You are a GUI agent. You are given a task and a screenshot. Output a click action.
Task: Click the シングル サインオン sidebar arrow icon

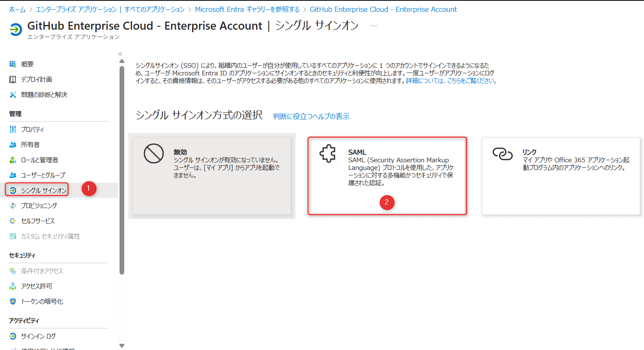click(x=13, y=190)
